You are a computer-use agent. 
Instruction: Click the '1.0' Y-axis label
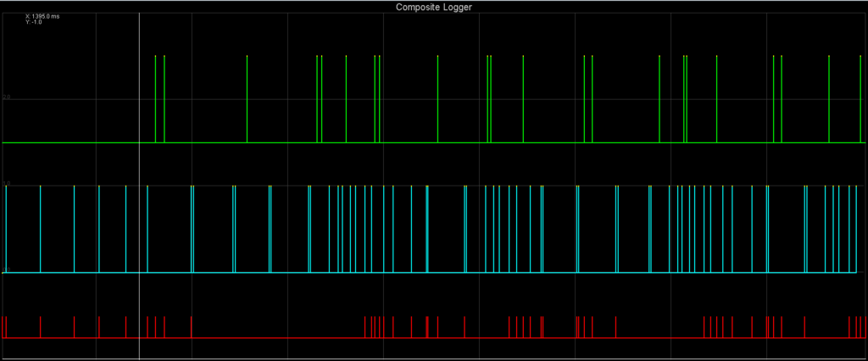[x=7, y=184]
